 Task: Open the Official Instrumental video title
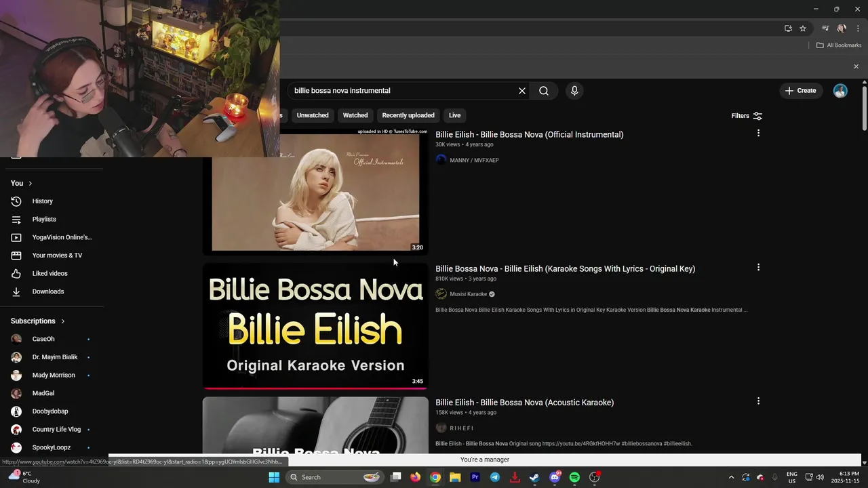tap(529, 134)
